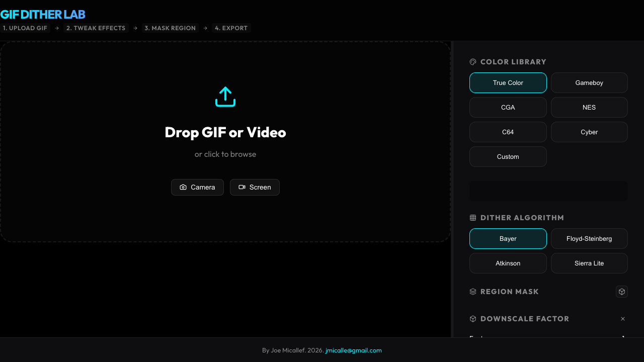Viewport: 644px width, 362px height.
Task: Go to step 4. Export
Action: point(231,28)
